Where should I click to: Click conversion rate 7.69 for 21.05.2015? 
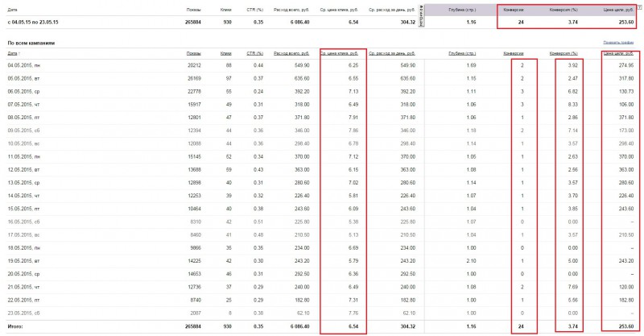572,287
